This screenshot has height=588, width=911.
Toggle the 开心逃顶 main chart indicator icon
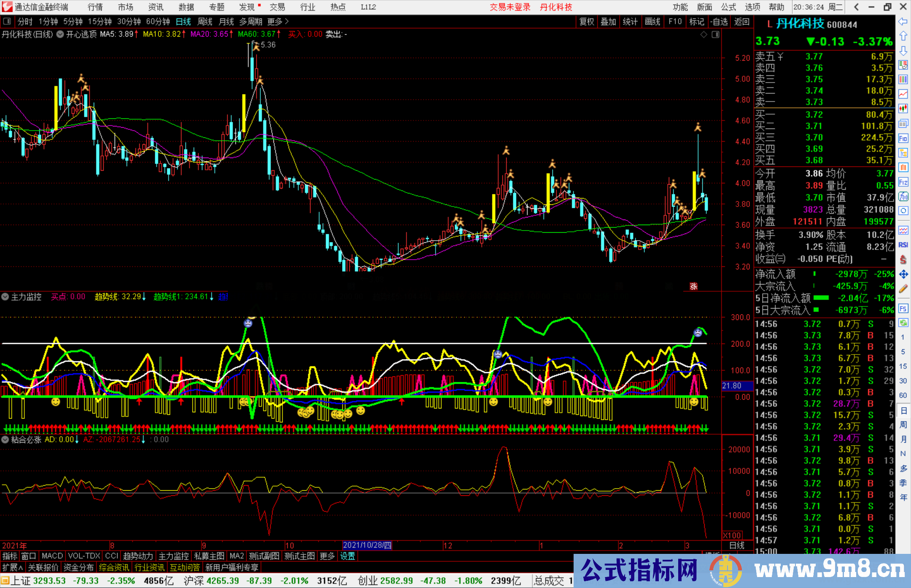pos(60,34)
